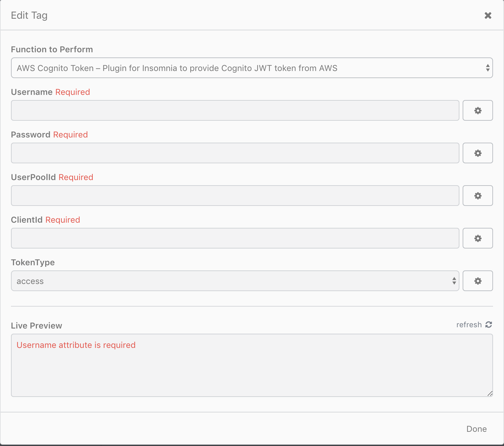504x446 pixels.
Task: Click the Password Required label
Action: pos(49,135)
